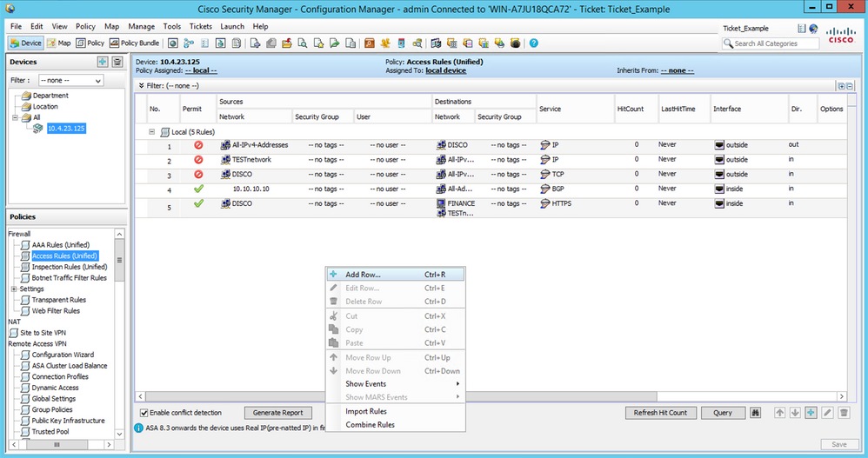Click the delete device trash icon
868x458 pixels.
[117, 62]
